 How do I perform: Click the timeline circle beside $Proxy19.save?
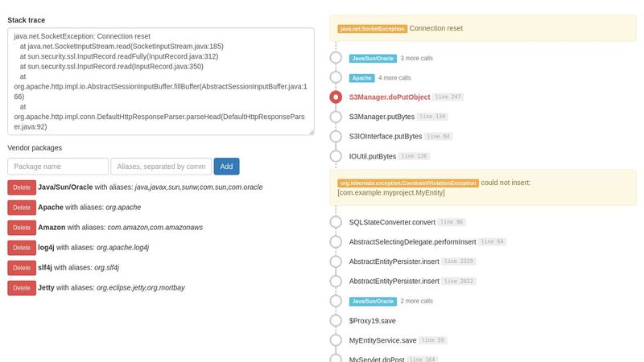pyautogui.click(x=336, y=321)
